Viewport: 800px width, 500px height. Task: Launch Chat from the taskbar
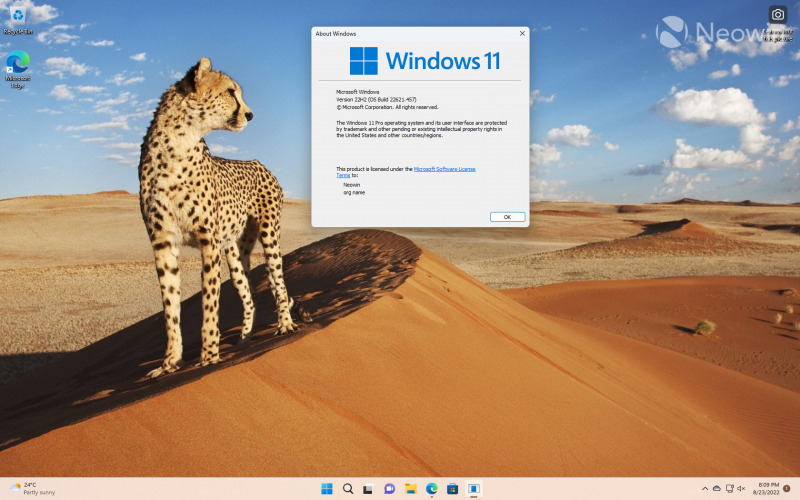(389, 489)
